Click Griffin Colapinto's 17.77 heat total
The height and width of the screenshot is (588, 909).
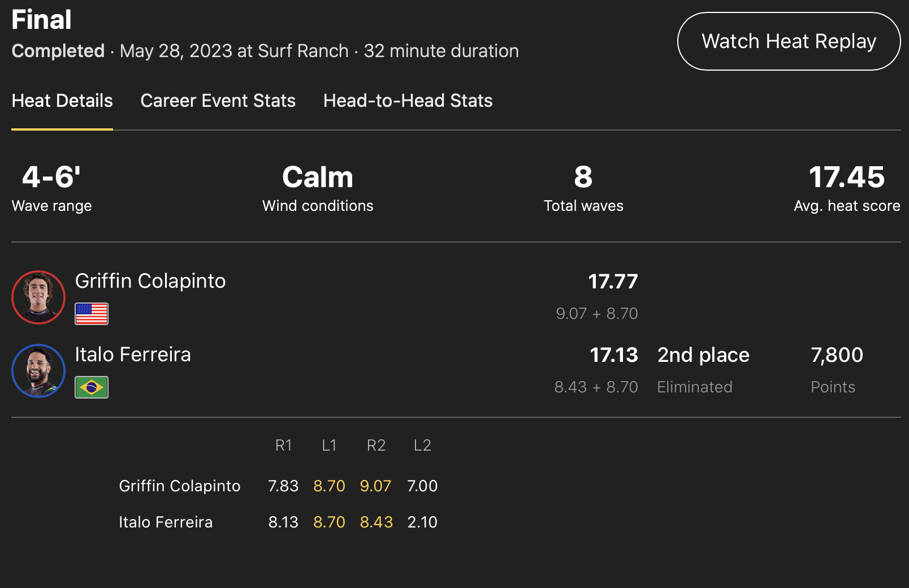(613, 282)
